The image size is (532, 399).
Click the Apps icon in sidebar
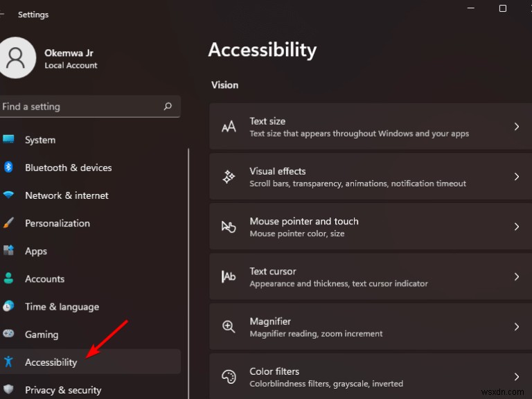pos(8,250)
